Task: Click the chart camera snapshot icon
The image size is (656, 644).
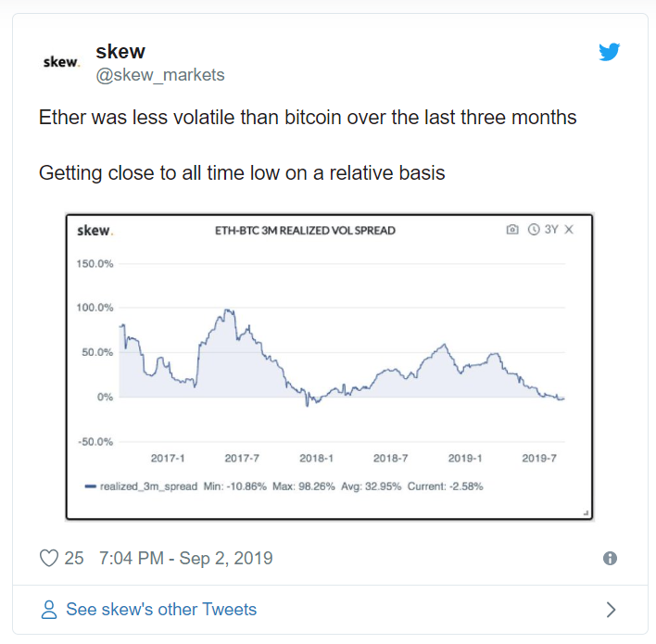Action: tap(512, 229)
